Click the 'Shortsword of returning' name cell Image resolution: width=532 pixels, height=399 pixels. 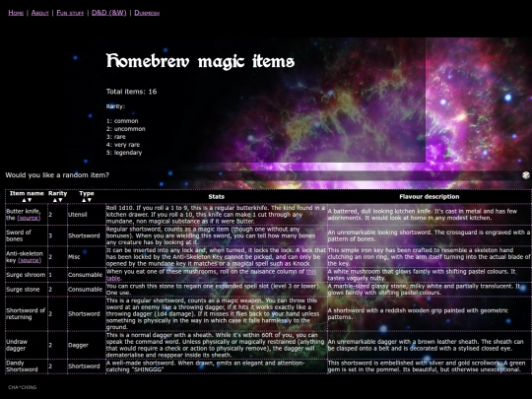27,314
